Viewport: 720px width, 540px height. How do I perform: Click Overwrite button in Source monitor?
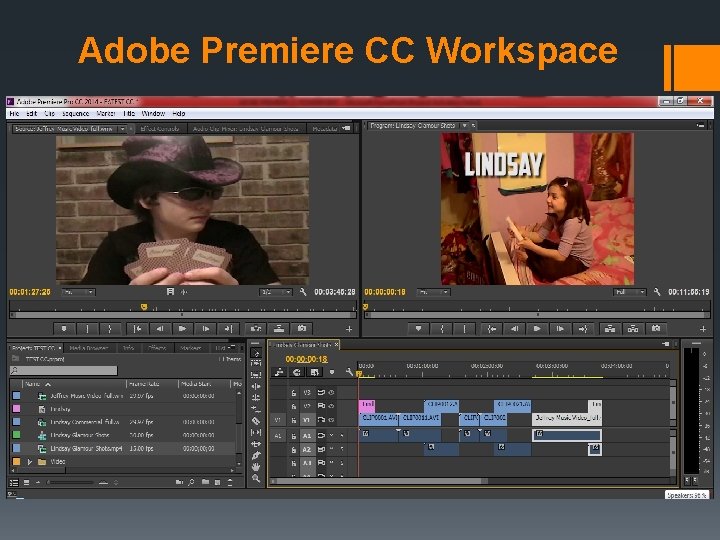[x=279, y=328]
